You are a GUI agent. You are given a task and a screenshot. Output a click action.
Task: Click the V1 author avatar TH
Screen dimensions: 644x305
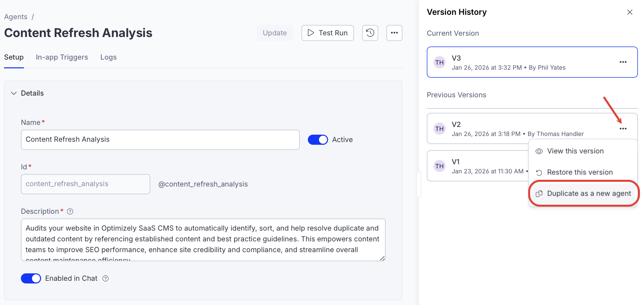[439, 166]
